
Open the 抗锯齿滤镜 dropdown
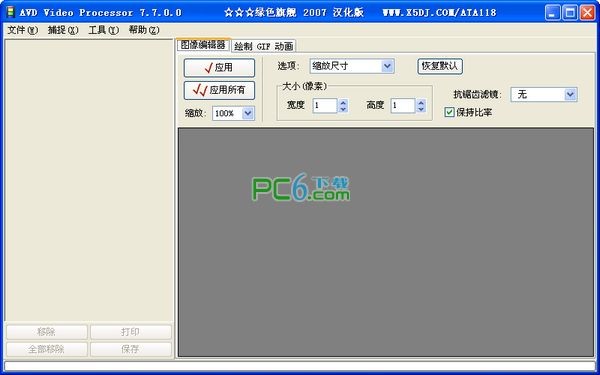click(x=544, y=94)
